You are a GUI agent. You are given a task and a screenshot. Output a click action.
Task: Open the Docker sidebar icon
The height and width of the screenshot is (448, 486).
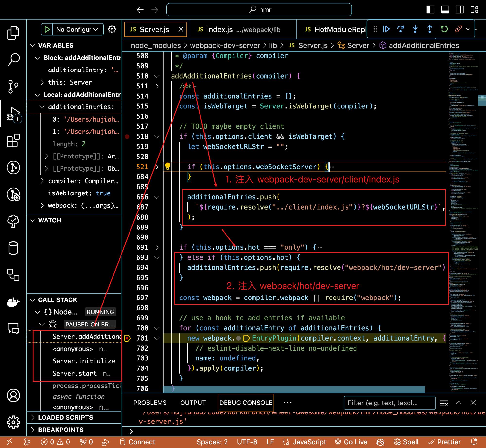(x=13, y=302)
